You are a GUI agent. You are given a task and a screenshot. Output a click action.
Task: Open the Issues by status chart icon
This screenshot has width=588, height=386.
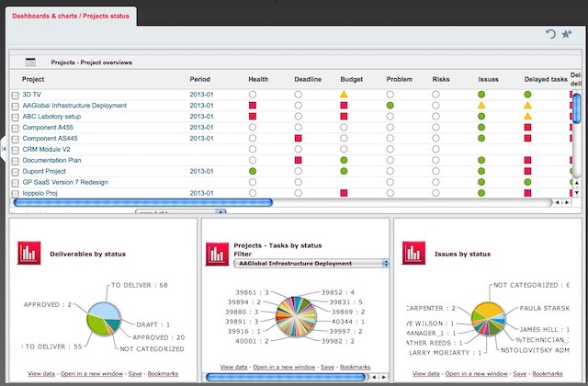tap(413, 253)
